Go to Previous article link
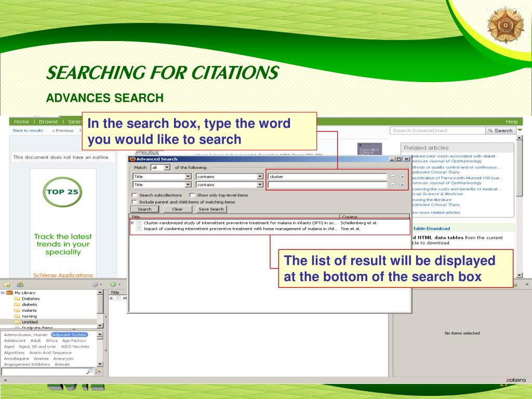532x399 pixels. coord(63,130)
